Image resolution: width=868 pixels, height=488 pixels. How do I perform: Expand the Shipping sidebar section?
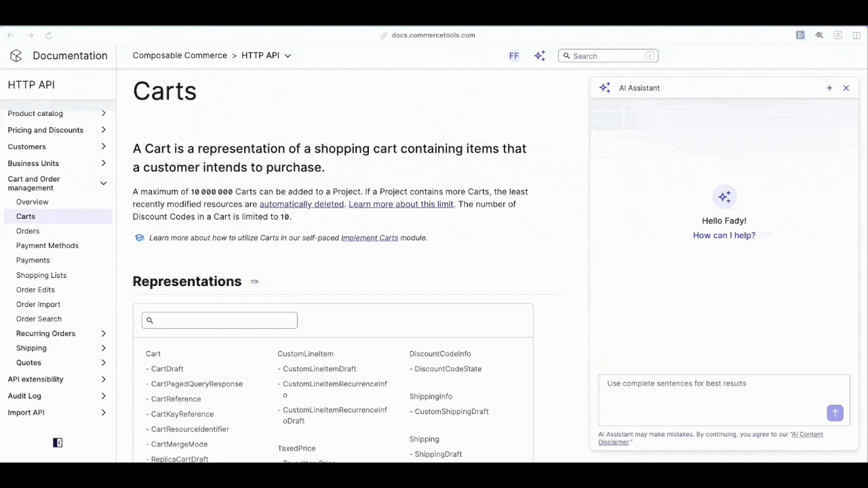(103, 348)
